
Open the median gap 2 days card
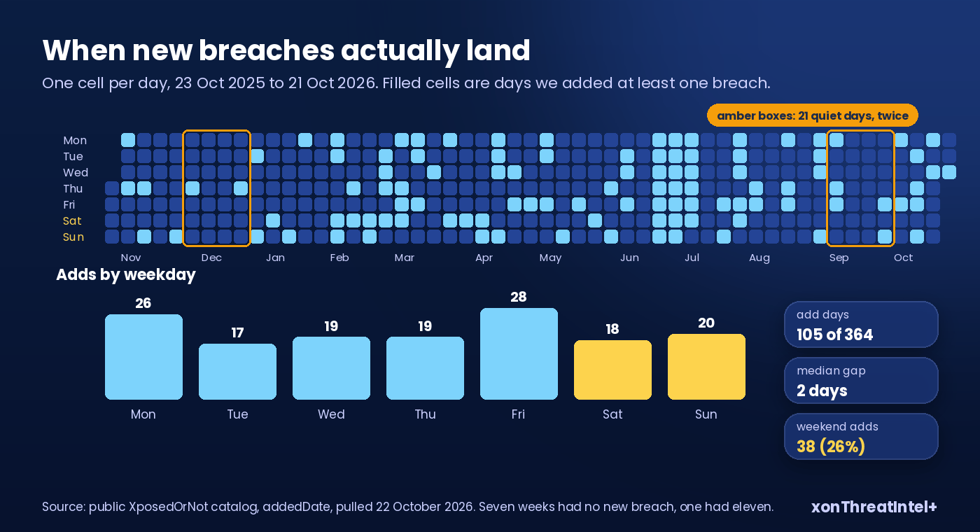pos(861,381)
